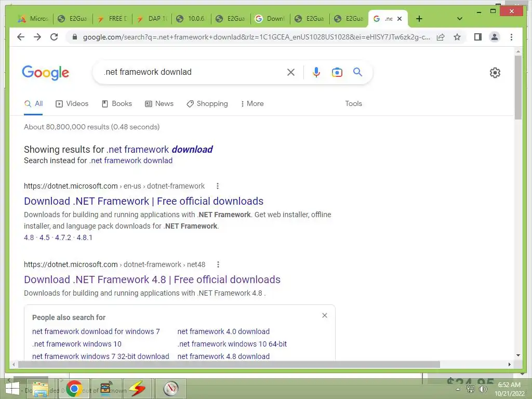Click the corrected '.net framework download' link
532x399 pixels.
coord(159,150)
